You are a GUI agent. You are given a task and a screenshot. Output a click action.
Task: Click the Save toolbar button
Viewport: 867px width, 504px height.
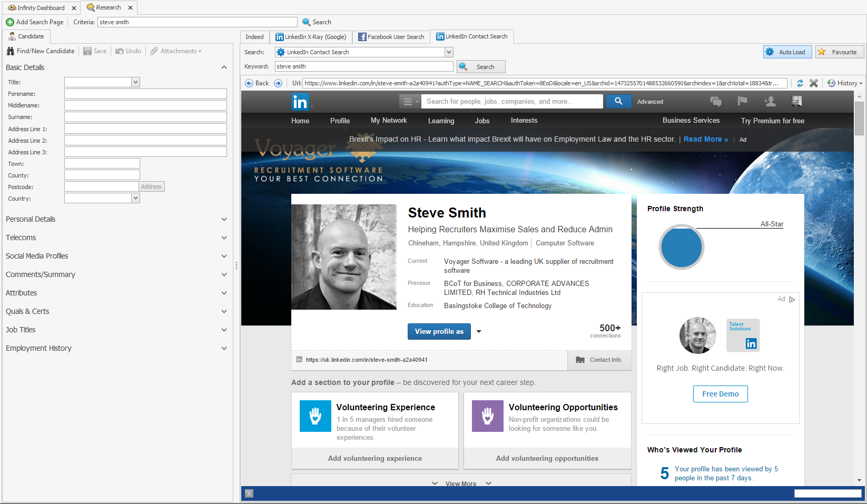click(95, 51)
